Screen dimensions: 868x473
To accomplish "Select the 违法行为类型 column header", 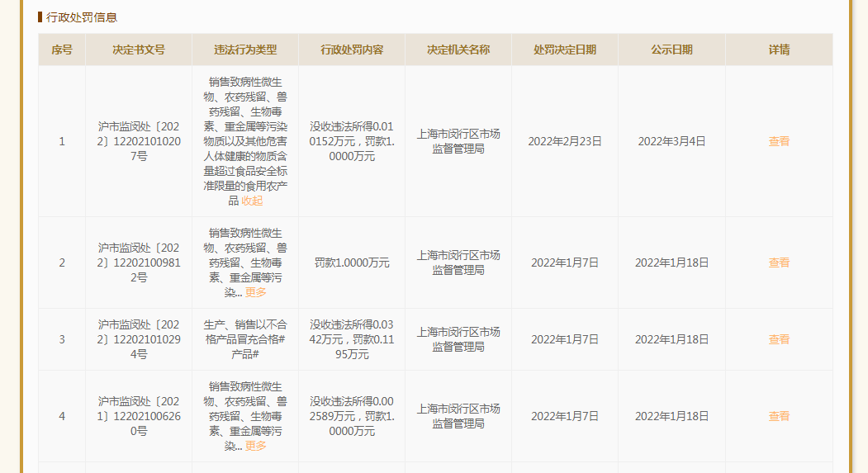I will (x=245, y=50).
